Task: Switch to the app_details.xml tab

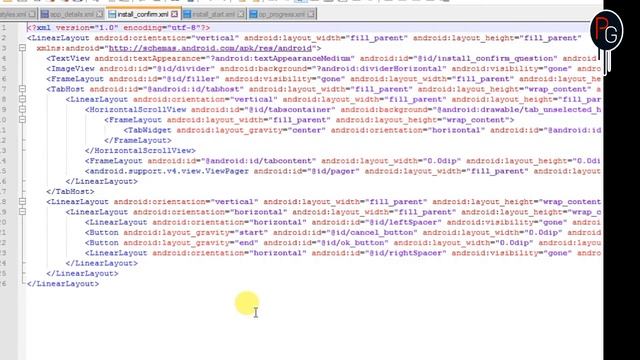Action: tap(72, 14)
